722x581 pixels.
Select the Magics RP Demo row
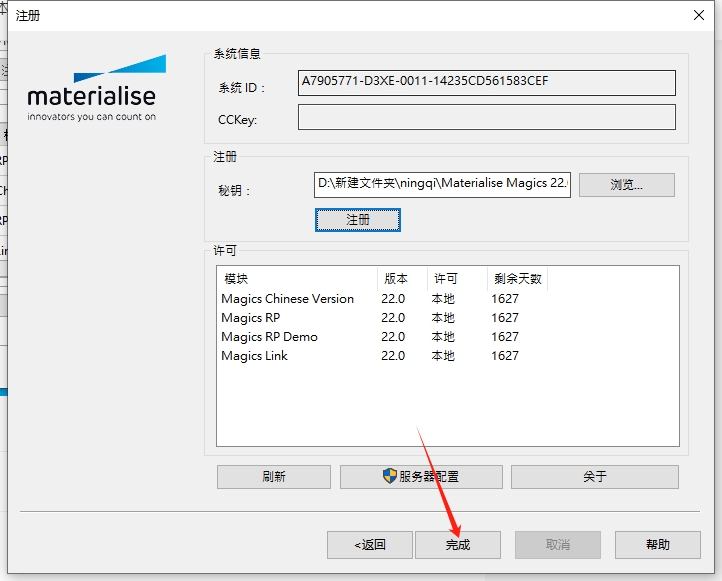pyautogui.click(x=448, y=337)
